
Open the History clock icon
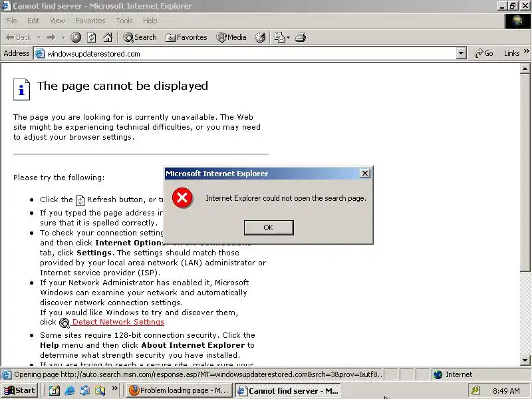coord(260,37)
